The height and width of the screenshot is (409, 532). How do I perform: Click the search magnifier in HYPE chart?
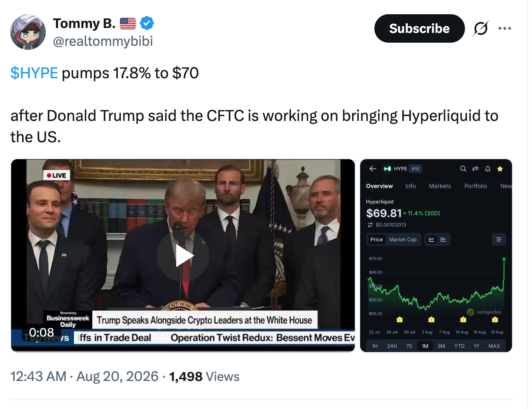pos(463,169)
